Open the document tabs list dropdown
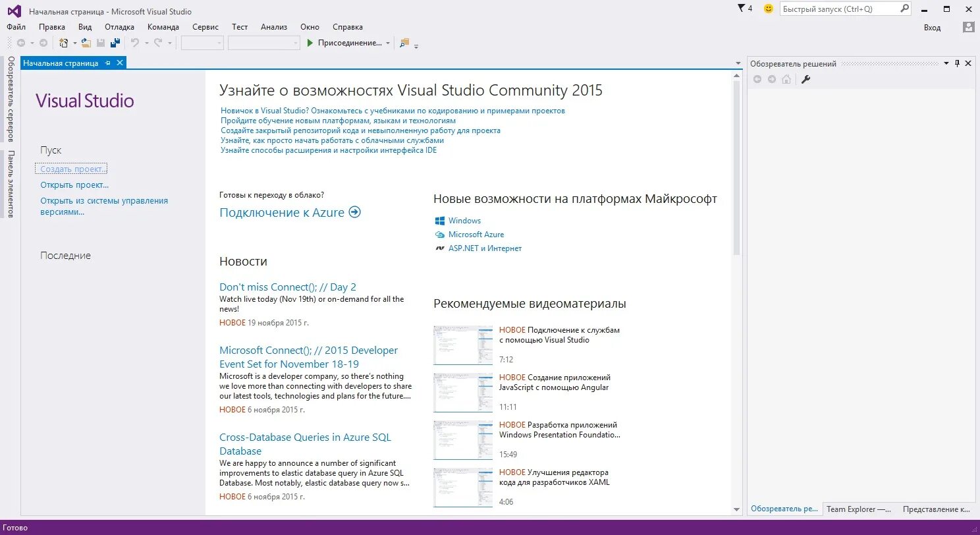This screenshot has height=535, width=980. (x=738, y=63)
